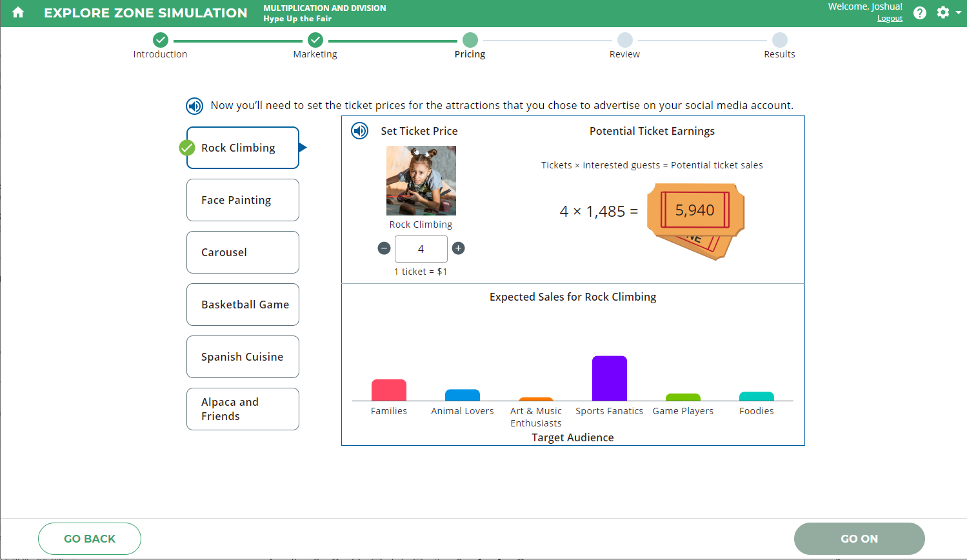Image resolution: width=967 pixels, height=560 pixels.
Task: Select the Carousel attraction
Action: click(243, 252)
